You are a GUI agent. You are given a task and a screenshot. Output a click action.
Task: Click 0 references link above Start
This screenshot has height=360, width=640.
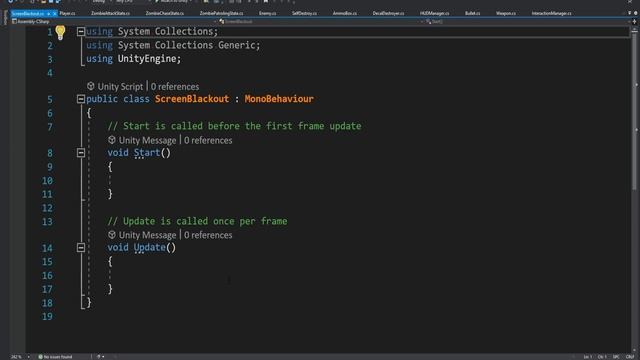click(x=208, y=140)
